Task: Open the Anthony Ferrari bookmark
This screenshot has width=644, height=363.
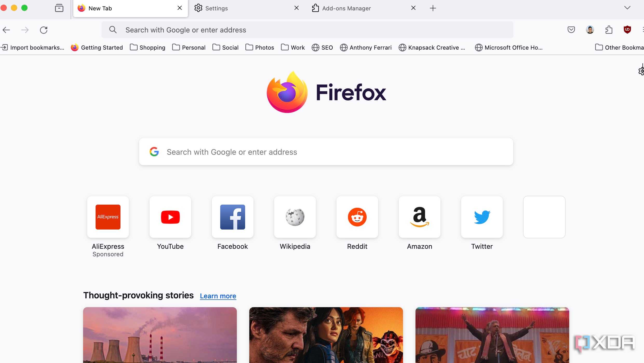Action: coord(366,47)
